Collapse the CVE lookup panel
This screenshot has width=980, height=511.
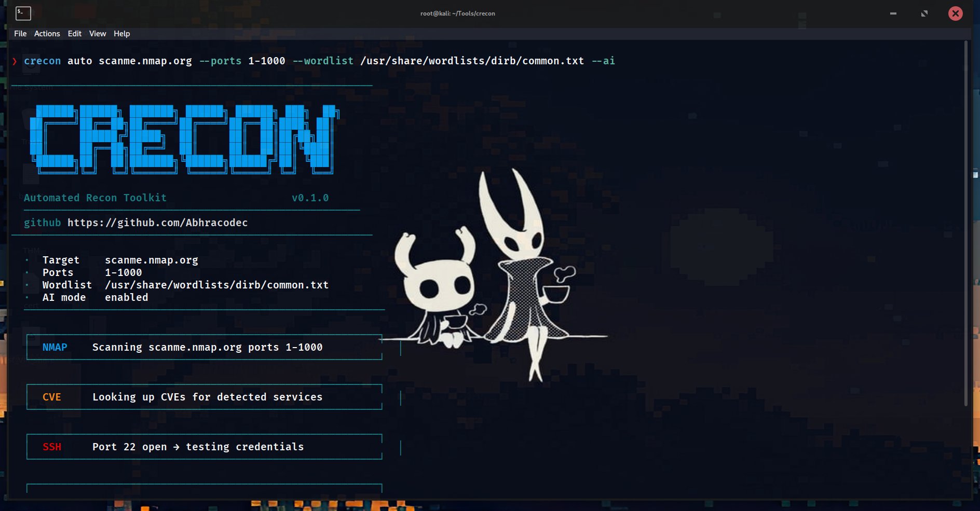point(204,397)
